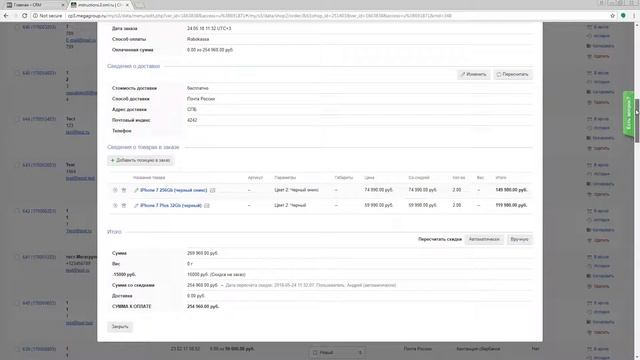Click 'В архив' for order 642
640x360 pixels.
click(x=598, y=211)
